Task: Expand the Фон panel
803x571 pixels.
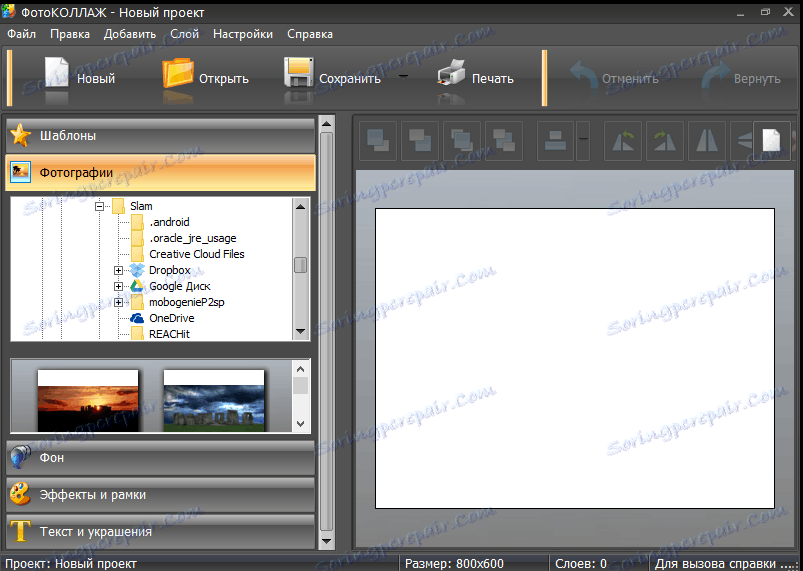Action: tap(160, 457)
